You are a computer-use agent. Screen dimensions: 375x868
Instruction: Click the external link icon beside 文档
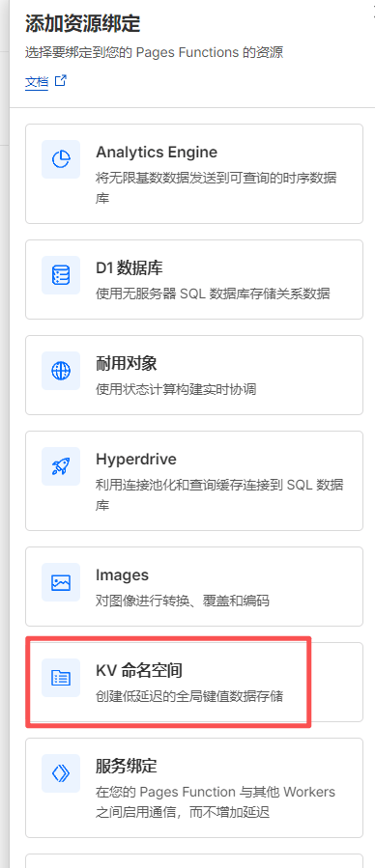click(61, 81)
